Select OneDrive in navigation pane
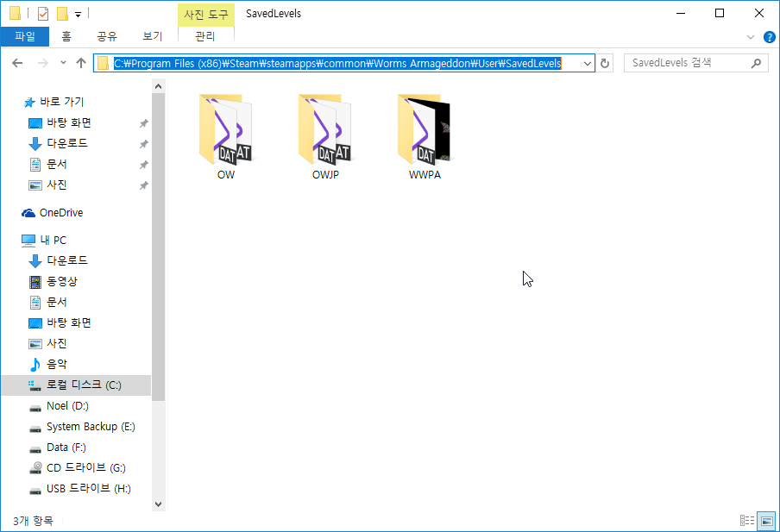This screenshot has width=780, height=532. click(x=61, y=213)
